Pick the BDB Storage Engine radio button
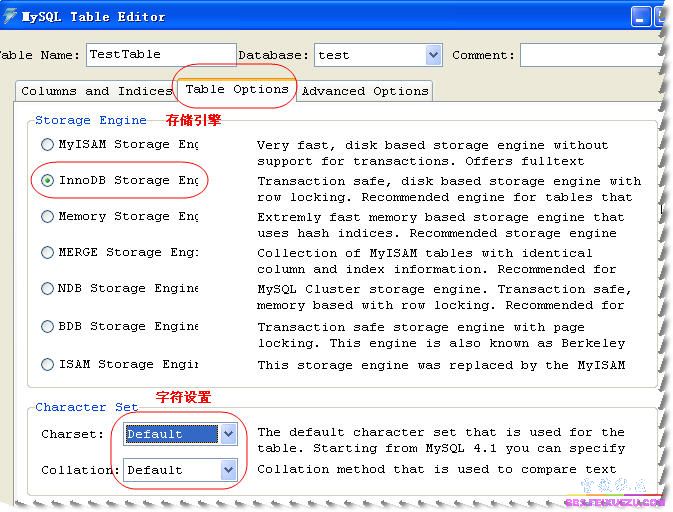The image size is (673, 512). click(47, 327)
